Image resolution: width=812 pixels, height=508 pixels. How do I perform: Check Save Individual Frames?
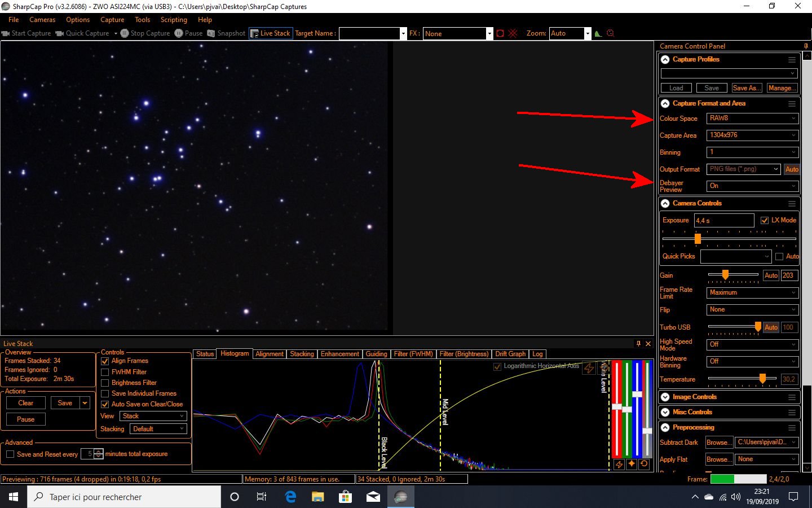tap(105, 393)
